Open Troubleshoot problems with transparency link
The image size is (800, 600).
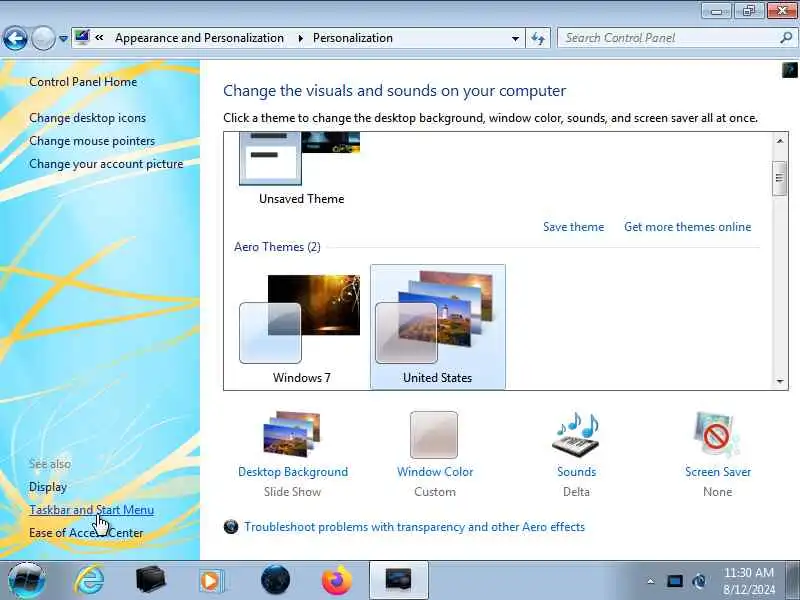(414, 527)
